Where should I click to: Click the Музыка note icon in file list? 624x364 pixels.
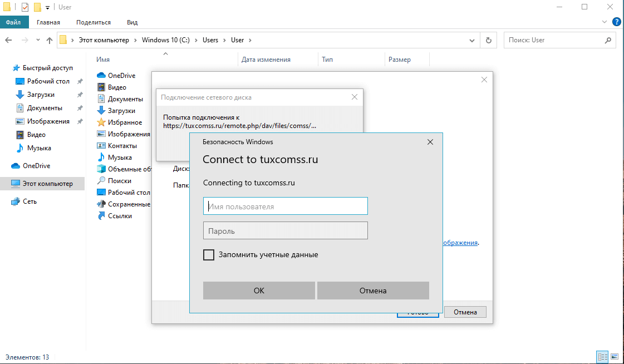point(101,158)
